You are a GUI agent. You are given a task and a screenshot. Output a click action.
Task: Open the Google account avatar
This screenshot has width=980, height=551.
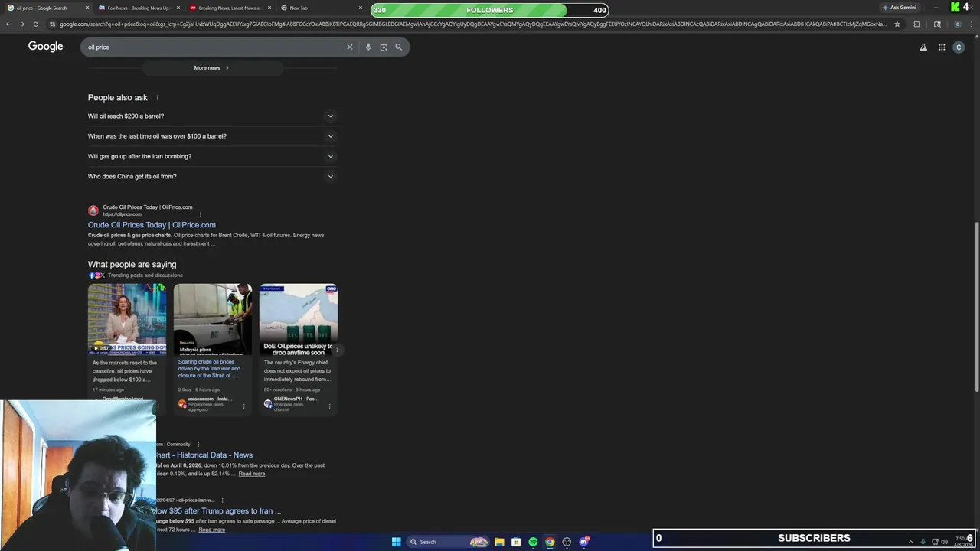[959, 47]
